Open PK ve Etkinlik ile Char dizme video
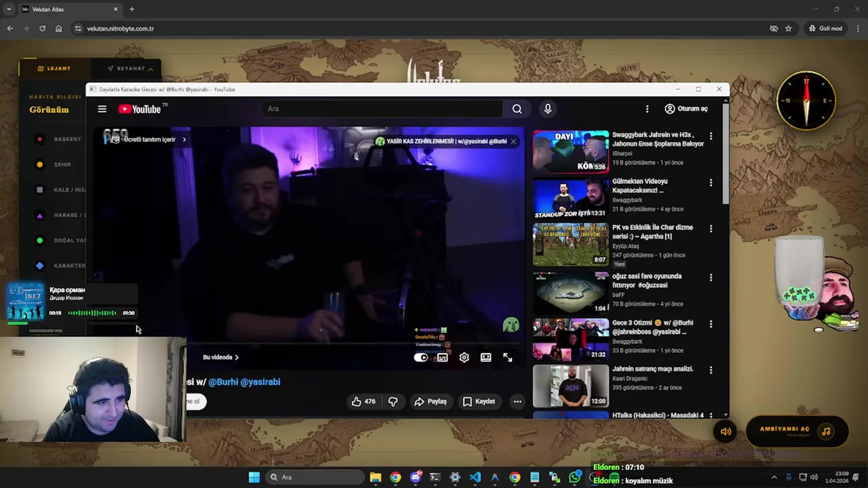This screenshot has height=488, width=868. 571,244
